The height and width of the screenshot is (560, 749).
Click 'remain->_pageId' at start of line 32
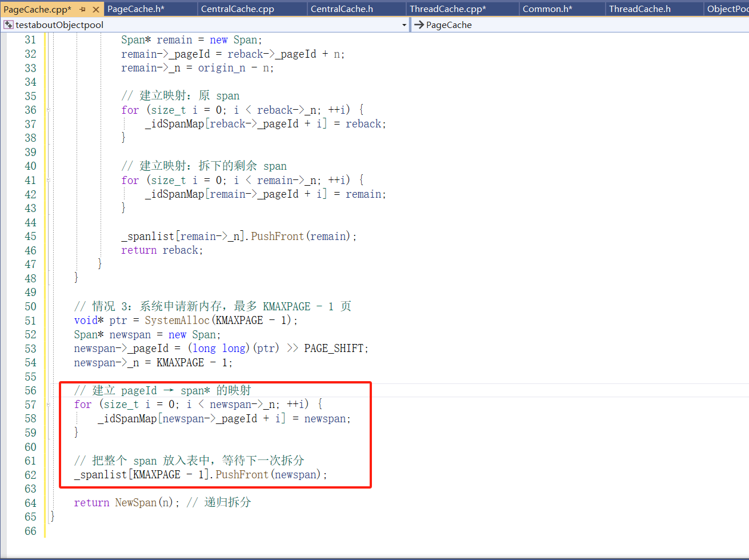[x=166, y=54]
